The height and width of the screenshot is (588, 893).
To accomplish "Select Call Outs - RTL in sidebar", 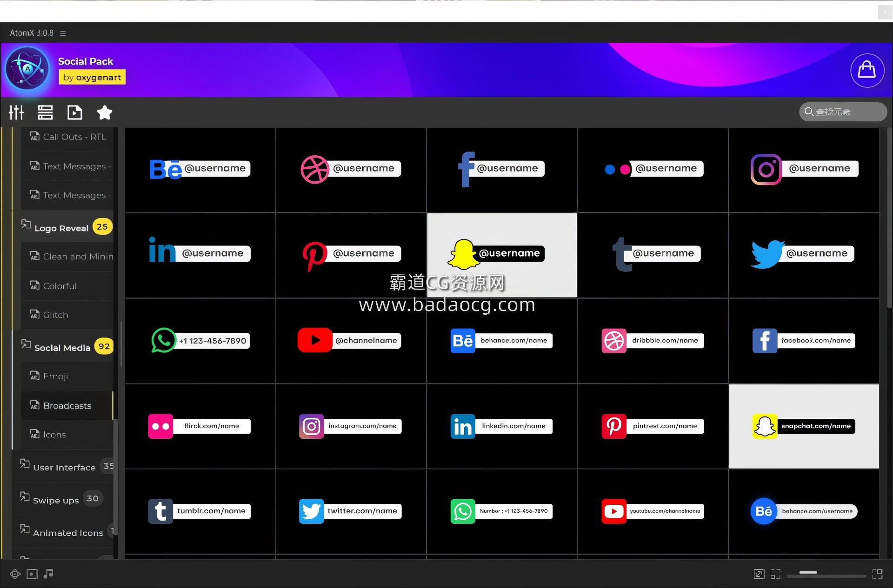I will [68, 137].
